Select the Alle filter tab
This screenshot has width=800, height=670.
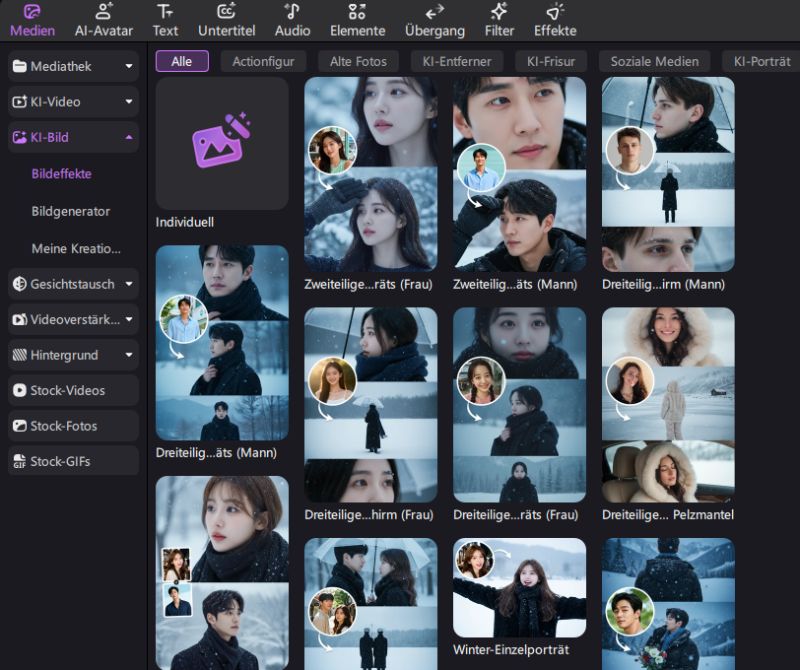182,61
